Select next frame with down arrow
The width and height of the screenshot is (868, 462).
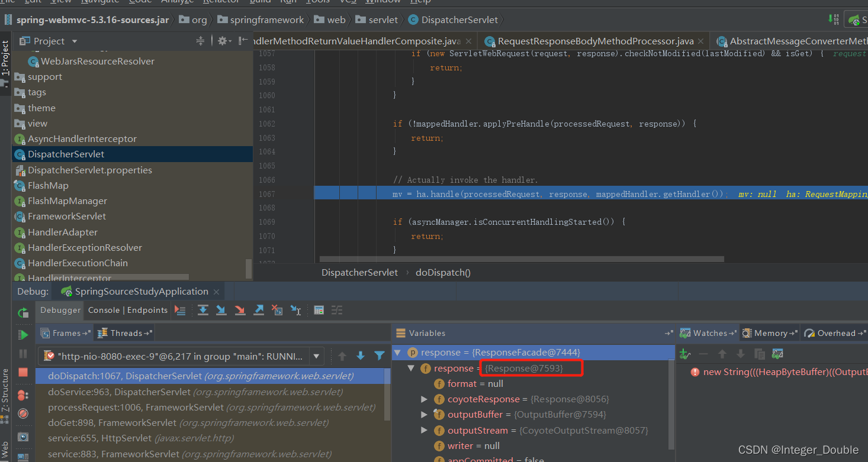coord(361,356)
